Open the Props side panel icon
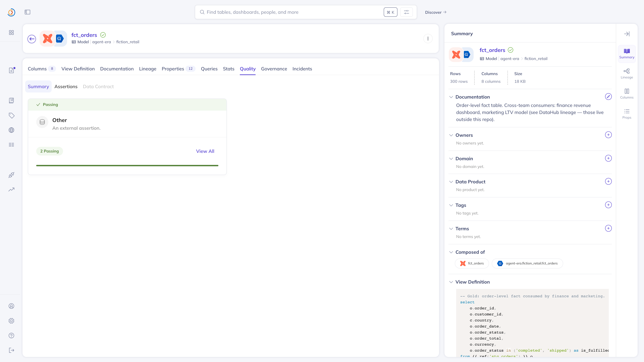 (x=627, y=114)
